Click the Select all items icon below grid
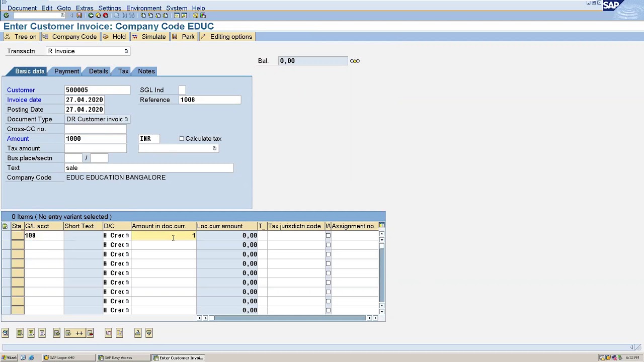The image size is (644, 362). point(20,333)
